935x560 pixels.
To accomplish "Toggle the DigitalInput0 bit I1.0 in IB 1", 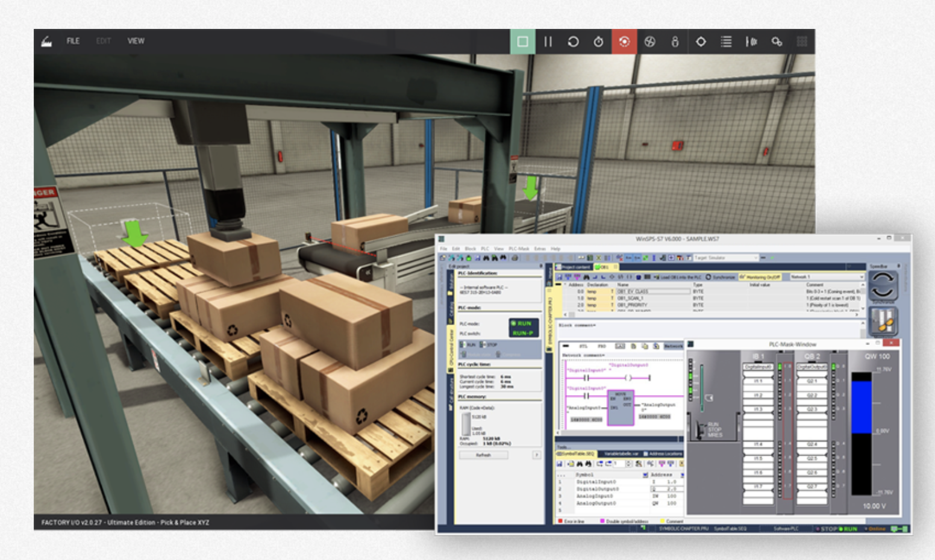I will pos(757,367).
